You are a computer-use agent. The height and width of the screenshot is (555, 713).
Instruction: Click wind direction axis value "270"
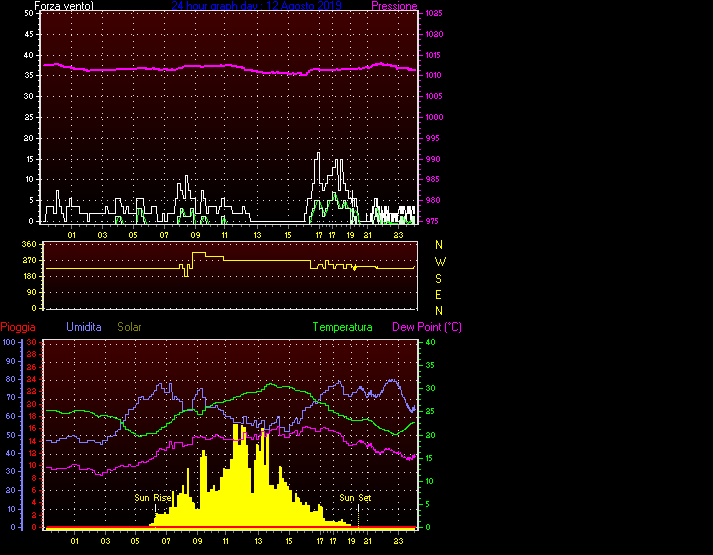29,260
